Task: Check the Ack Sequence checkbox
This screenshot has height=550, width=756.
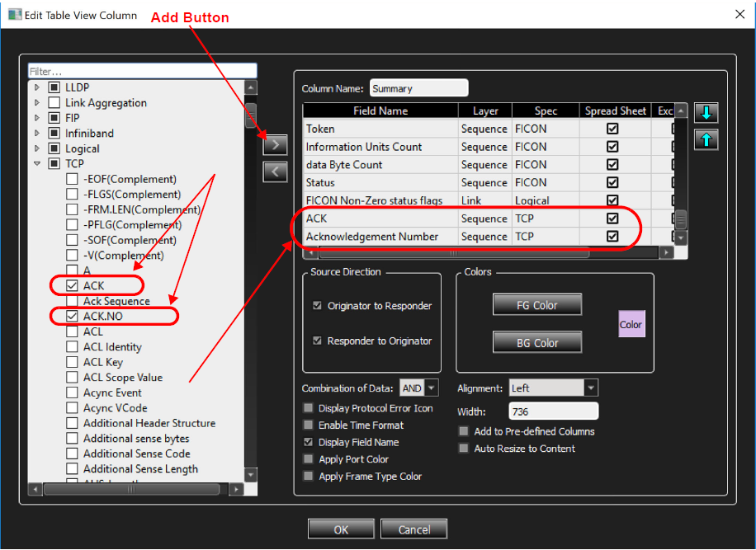Action: coord(72,301)
